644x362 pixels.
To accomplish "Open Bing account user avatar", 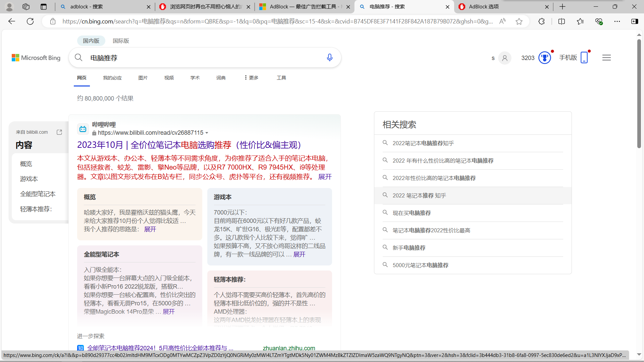I will coord(504,58).
